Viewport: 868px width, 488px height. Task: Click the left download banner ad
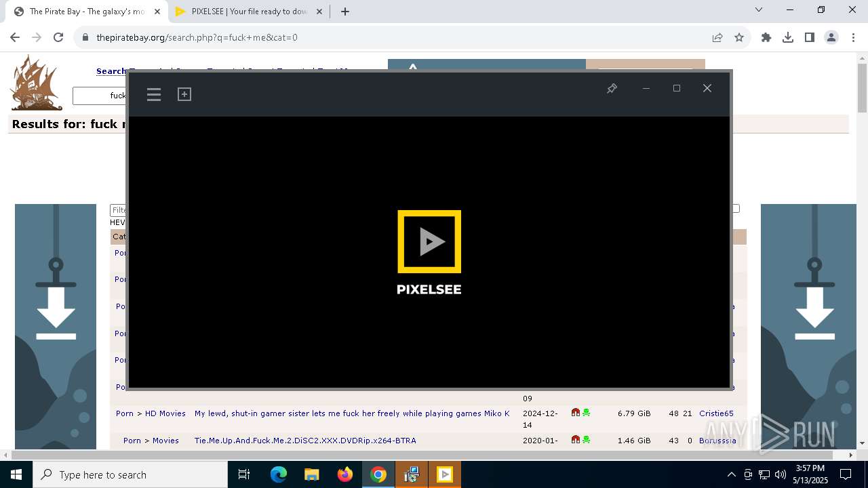(x=56, y=326)
